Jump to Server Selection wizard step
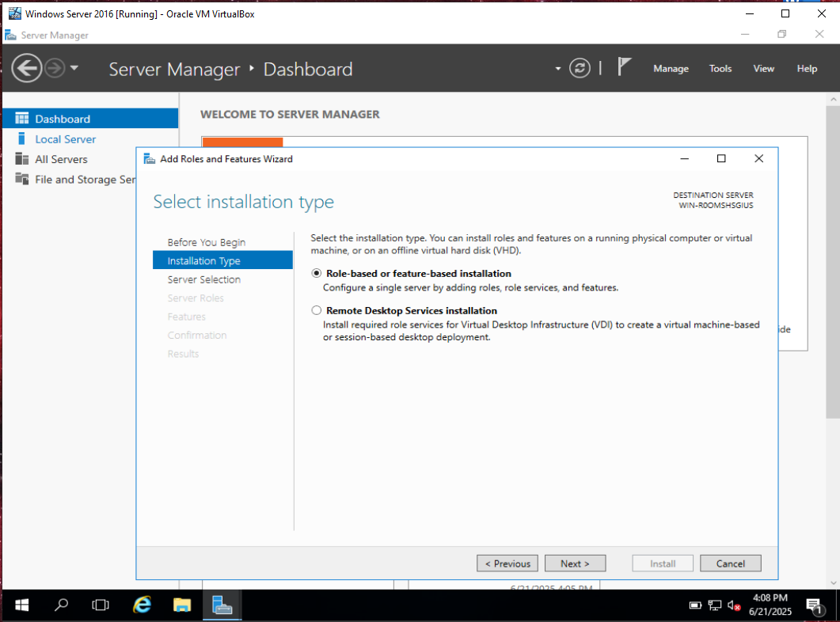Viewport: 840px width, 622px height. [204, 279]
